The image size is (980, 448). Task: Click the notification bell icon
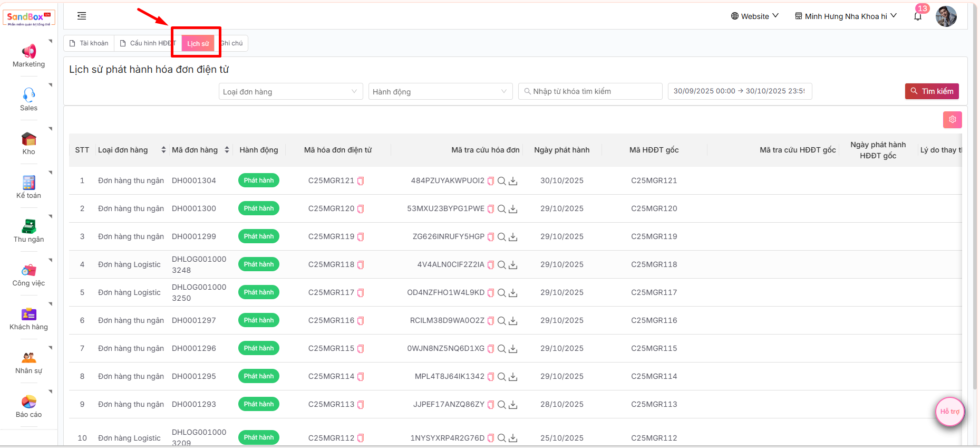(918, 16)
